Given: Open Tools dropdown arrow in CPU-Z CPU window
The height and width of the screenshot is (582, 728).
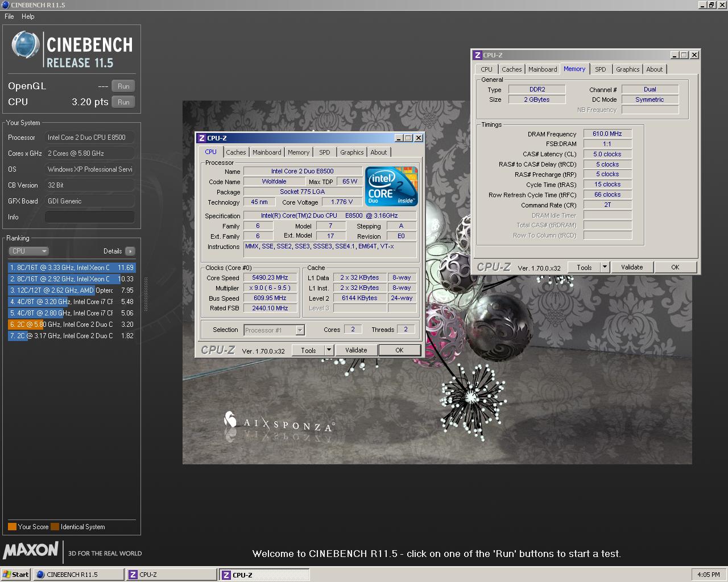Looking at the screenshot, I should 329,351.
